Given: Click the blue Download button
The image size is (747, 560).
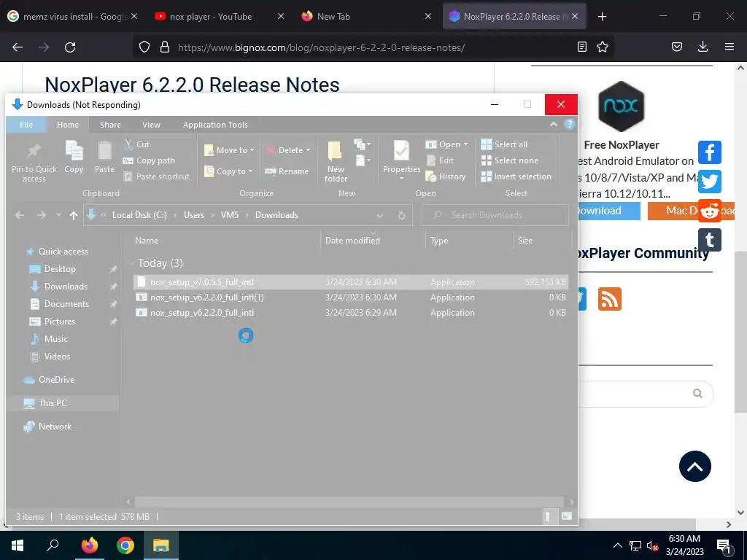Looking at the screenshot, I should (x=609, y=211).
